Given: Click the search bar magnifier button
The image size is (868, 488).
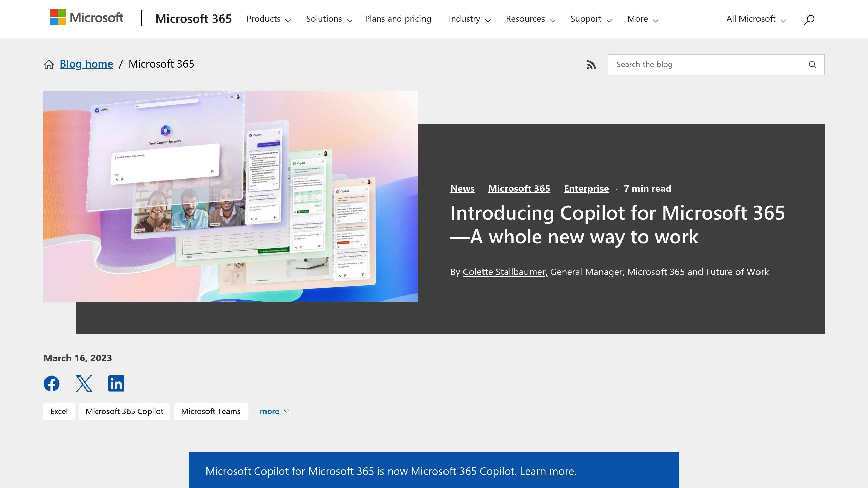Looking at the screenshot, I should coord(813,64).
